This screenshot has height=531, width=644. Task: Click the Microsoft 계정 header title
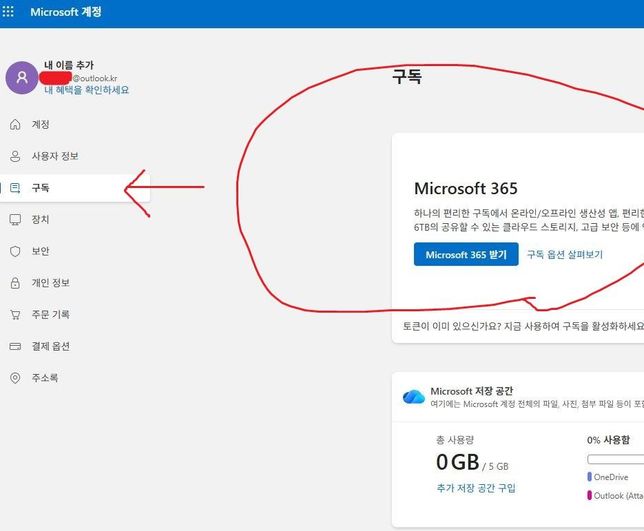66,11
